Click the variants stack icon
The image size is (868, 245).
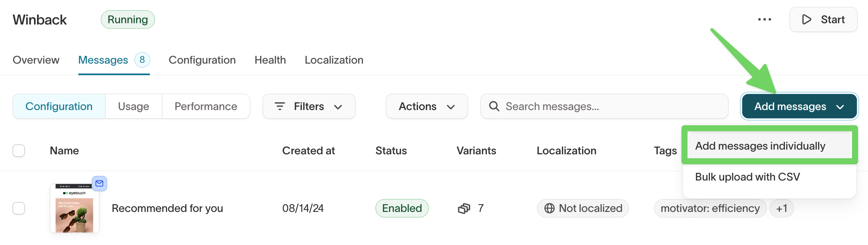(464, 208)
